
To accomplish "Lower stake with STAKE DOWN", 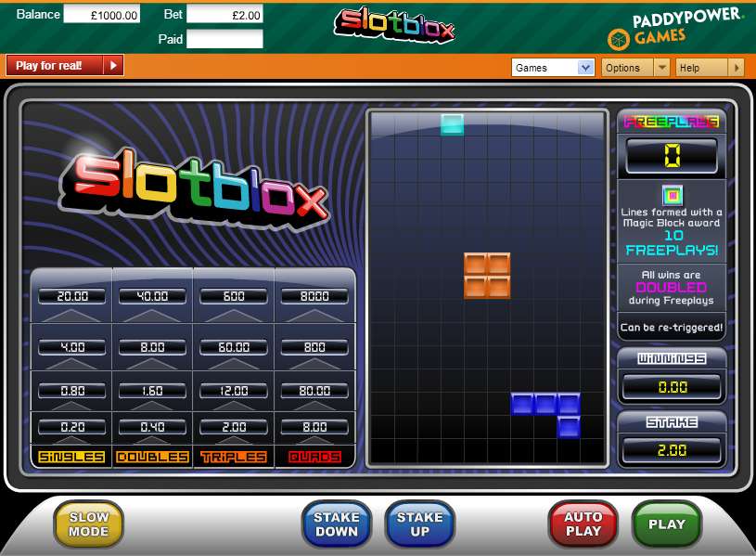I will (x=337, y=524).
